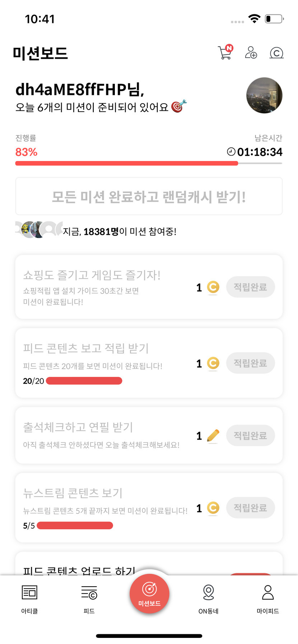Tap the user profile photo
Screen dimensions: 298x644
[x=264, y=95]
